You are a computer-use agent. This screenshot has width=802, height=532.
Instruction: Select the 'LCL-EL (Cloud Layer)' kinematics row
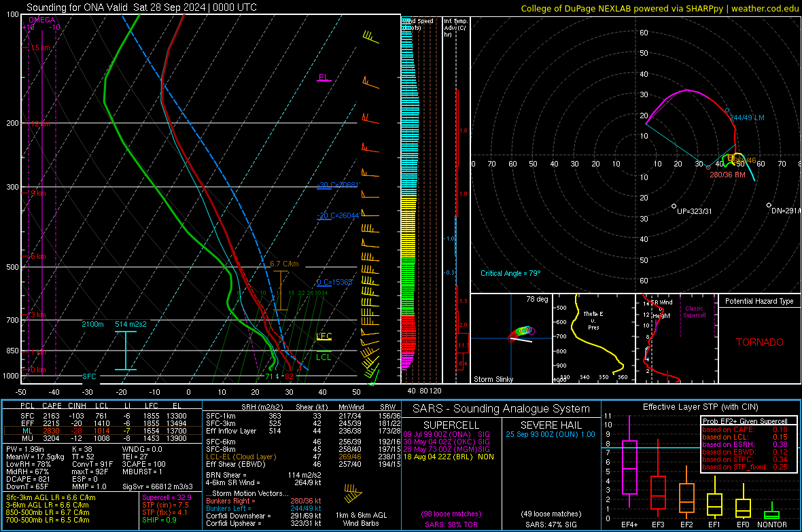click(x=303, y=457)
